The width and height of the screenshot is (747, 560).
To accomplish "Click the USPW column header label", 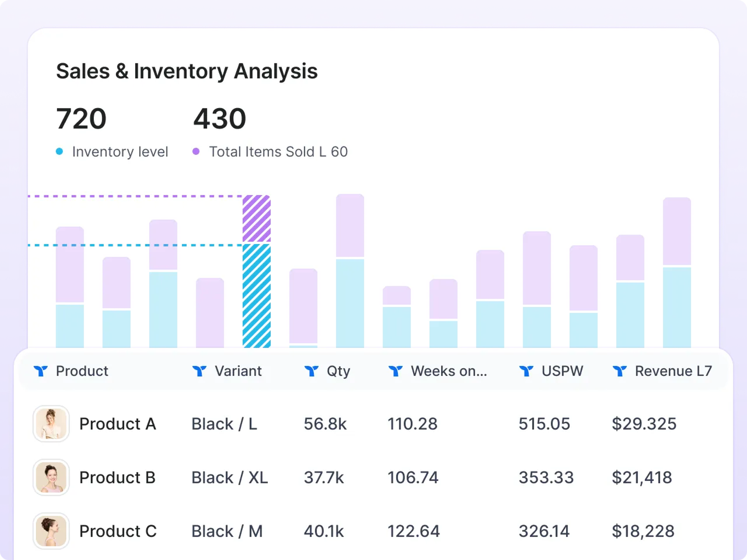I will tap(562, 371).
